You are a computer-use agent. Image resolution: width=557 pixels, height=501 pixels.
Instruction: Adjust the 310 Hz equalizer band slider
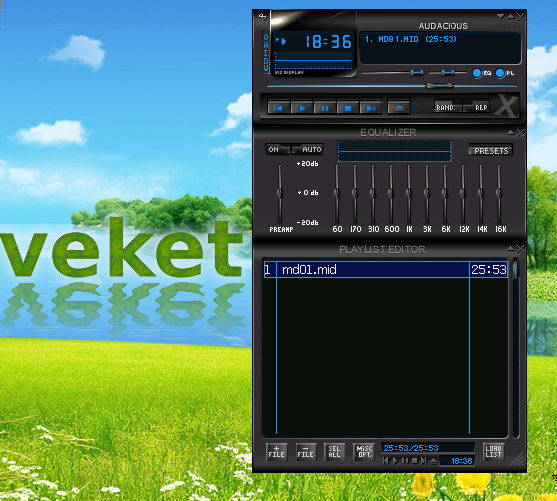click(373, 193)
